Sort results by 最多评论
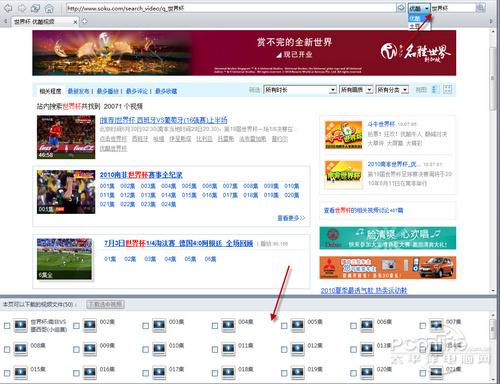500x384 pixels. (137, 91)
